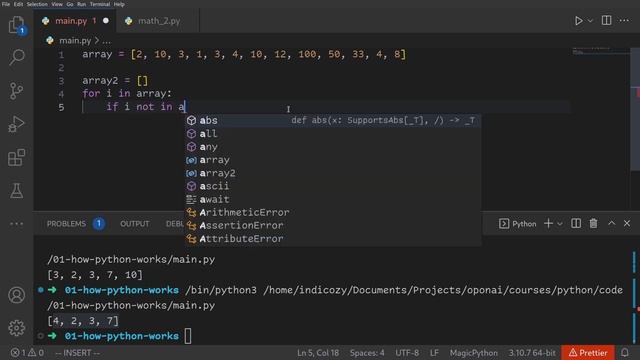
Task: Open editor More Actions ellipsis
Action: pos(624,20)
